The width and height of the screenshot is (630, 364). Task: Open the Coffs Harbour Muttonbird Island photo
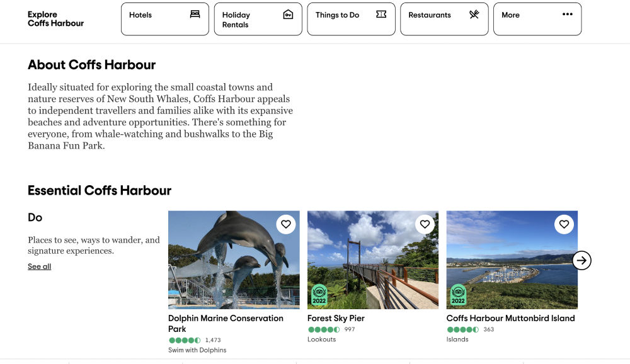click(x=512, y=260)
